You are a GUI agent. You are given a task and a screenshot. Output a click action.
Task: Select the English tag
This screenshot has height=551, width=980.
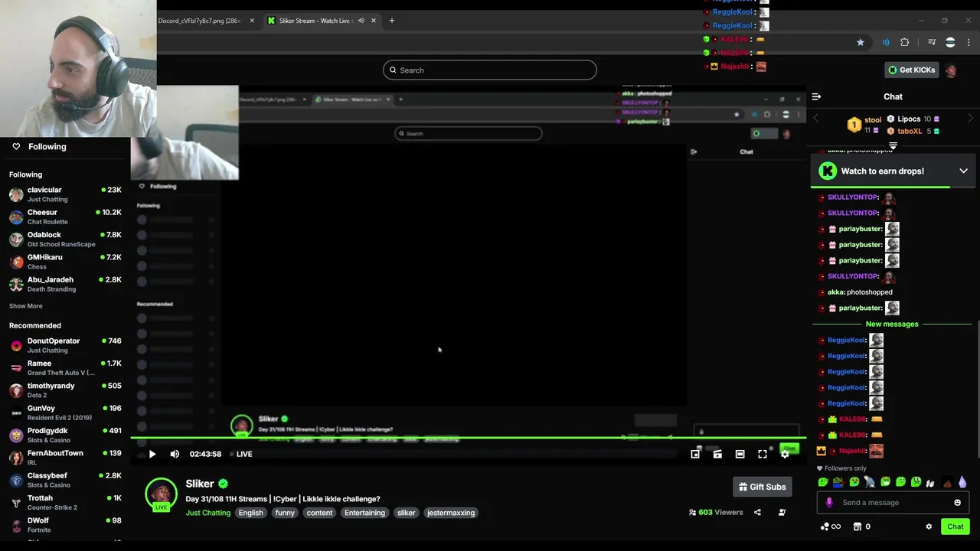250,513
